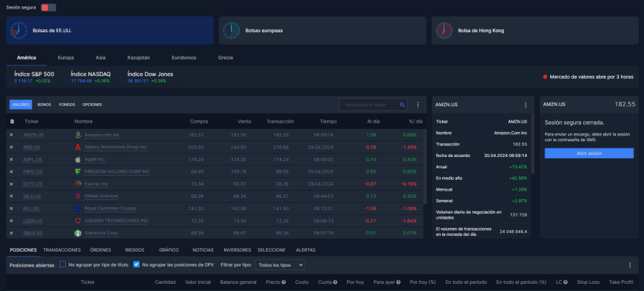The width and height of the screenshot is (644, 291).
Task: Open watchlist three-dot options menu
Action: click(x=418, y=105)
